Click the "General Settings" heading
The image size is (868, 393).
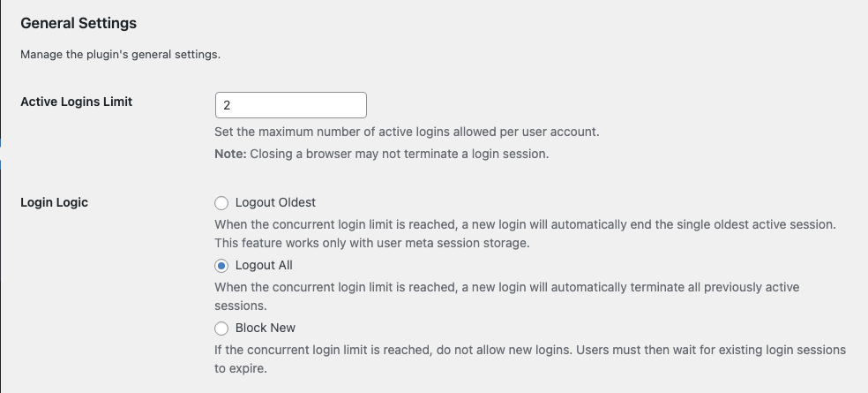[79, 22]
